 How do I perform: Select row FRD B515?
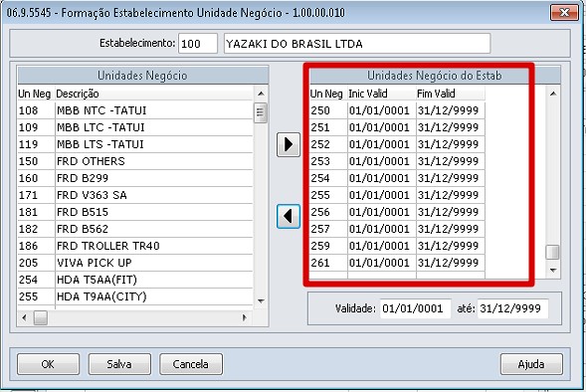click(135, 212)
